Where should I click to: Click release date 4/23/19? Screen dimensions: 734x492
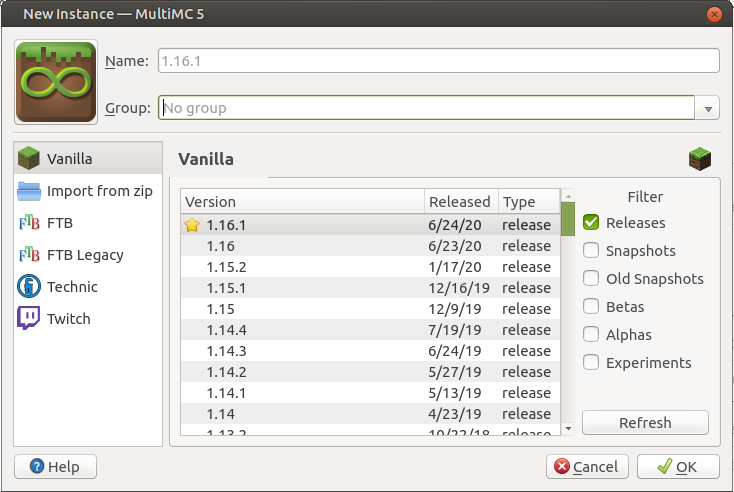(x=455, y=414)
